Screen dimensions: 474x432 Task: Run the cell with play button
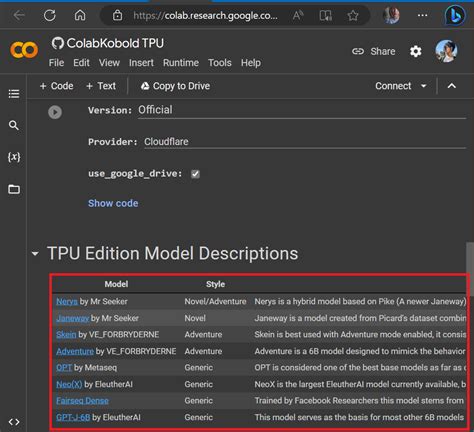(55, 112)
